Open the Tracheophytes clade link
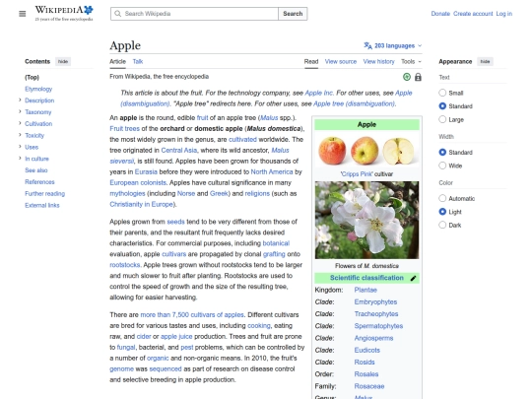Viewport: 532px width, 399px height. (376, 314)
